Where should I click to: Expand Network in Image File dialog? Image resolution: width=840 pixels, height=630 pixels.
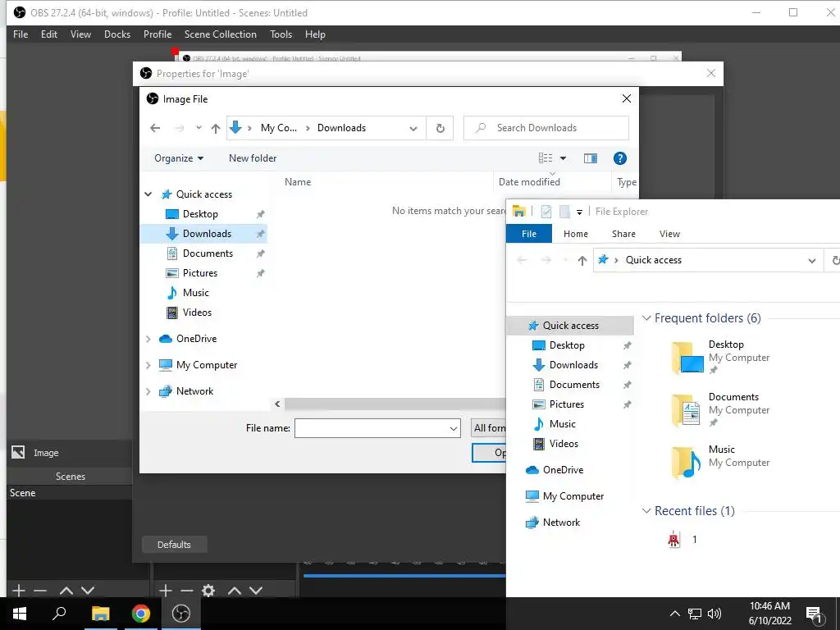(148, 391)
